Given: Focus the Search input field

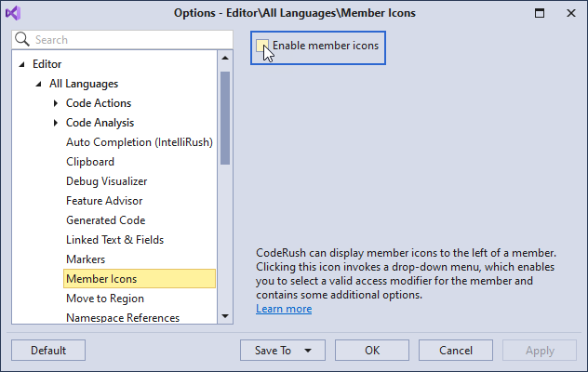Looking at the screenshot, I should point(122,40).
